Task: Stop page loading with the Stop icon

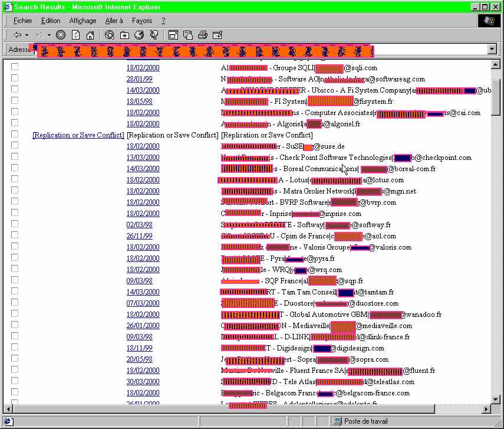Action: [x=61, y=35]
